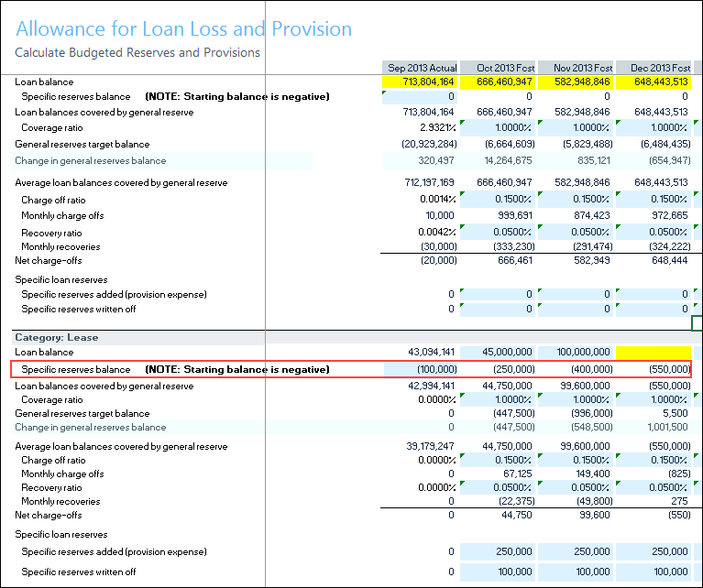Click the yellow 648,443,513 loan balance cell
The height and width of the screenshot is (588, 703).
pos(654,82)
